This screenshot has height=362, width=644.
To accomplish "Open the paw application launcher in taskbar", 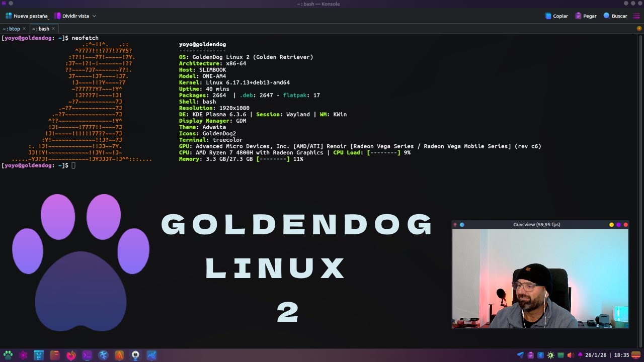I will [x=8, y=355].
